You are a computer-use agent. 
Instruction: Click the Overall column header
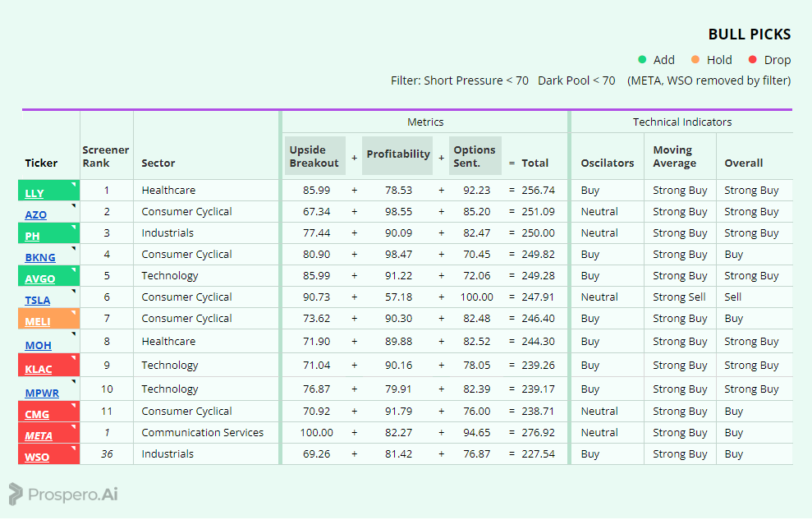(x=744, y=163)
